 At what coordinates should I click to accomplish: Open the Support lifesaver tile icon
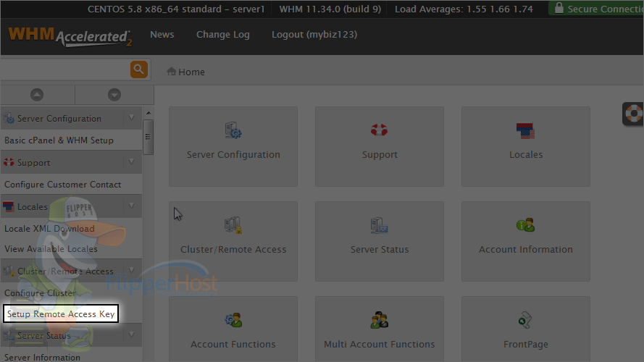pyautogui.click(x=379, y=130)
